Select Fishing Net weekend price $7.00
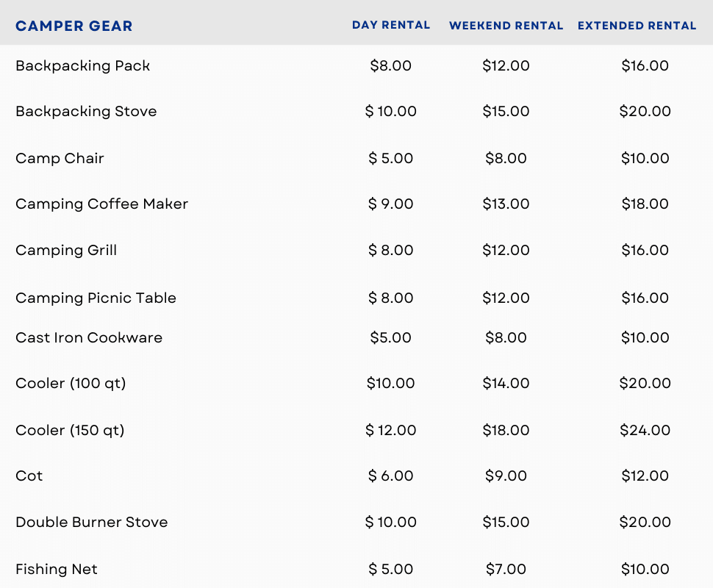This screenshot has width=713, height=588. [x=506, y=569]
